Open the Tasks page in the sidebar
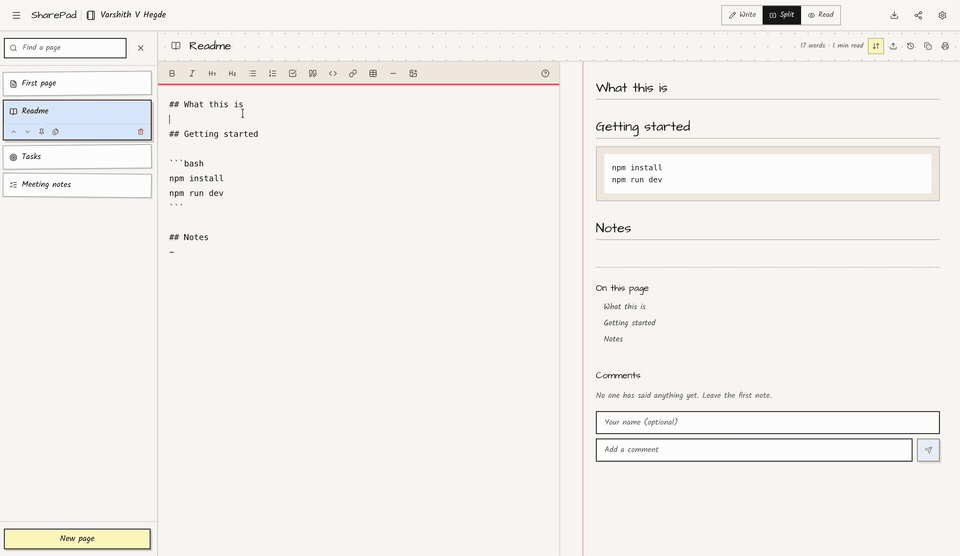Viewport: 960px width, 556px height. click(77, 157)
